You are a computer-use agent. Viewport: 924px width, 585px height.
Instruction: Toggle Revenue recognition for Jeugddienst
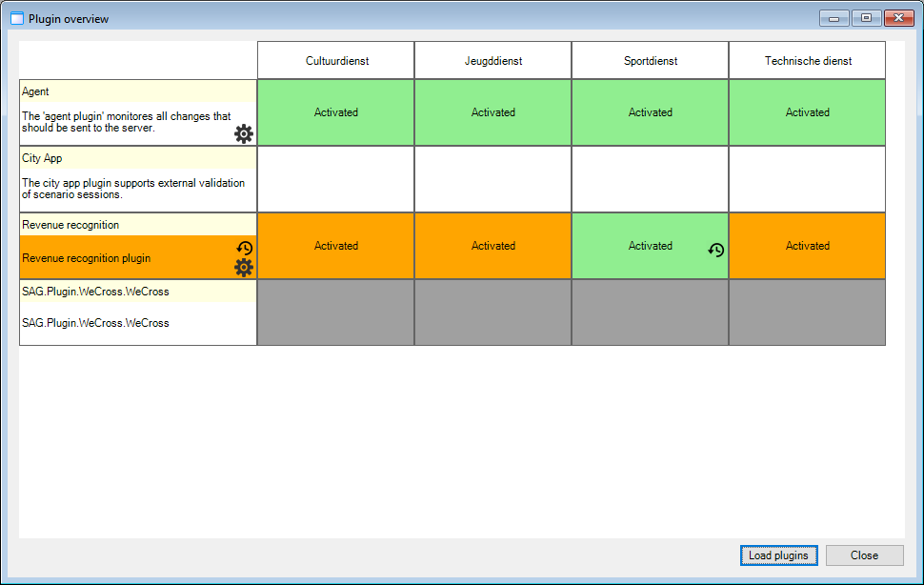[492, 246]
